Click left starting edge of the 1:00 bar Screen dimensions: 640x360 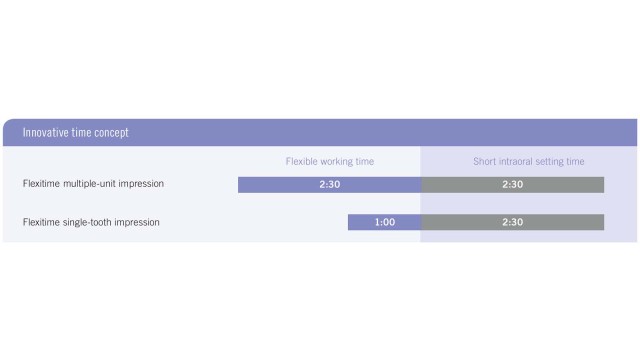[349, 222]
